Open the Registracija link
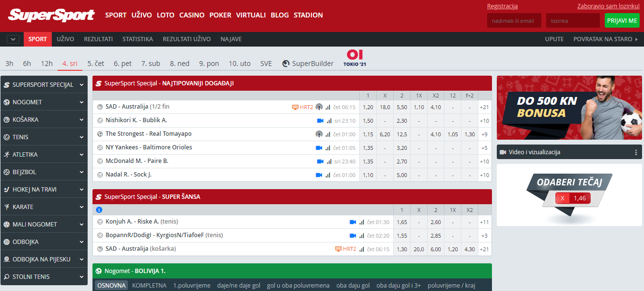This screenshot has width=644, height=291. (502, 6)
